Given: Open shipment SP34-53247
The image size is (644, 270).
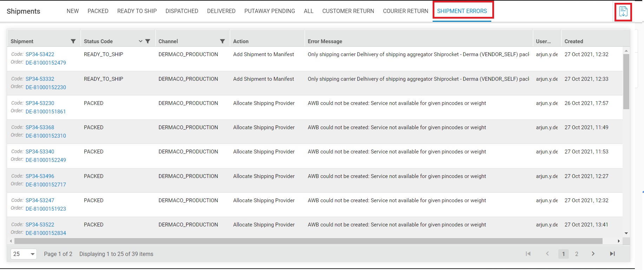Looking at the screenshot, I should (x=40, y=200).
